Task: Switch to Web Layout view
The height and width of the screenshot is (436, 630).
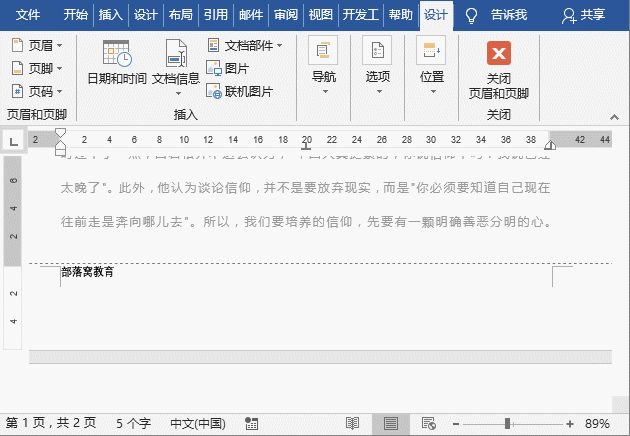Action: coord(429,424)
